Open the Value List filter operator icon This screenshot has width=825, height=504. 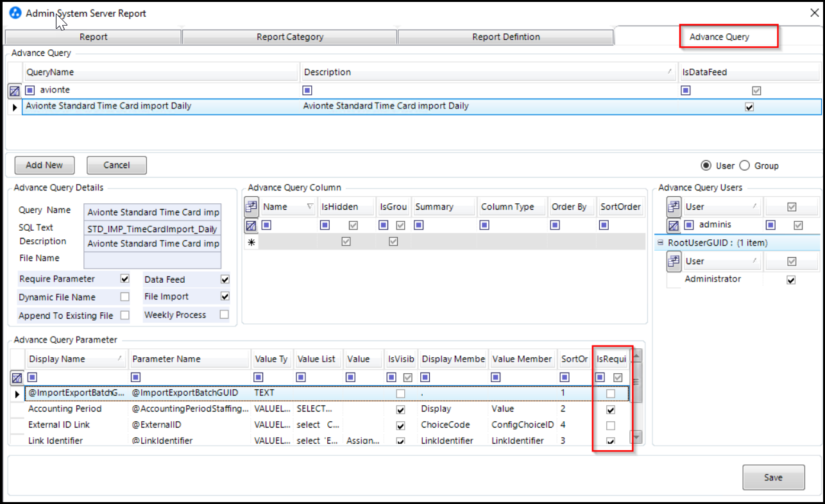300,377
